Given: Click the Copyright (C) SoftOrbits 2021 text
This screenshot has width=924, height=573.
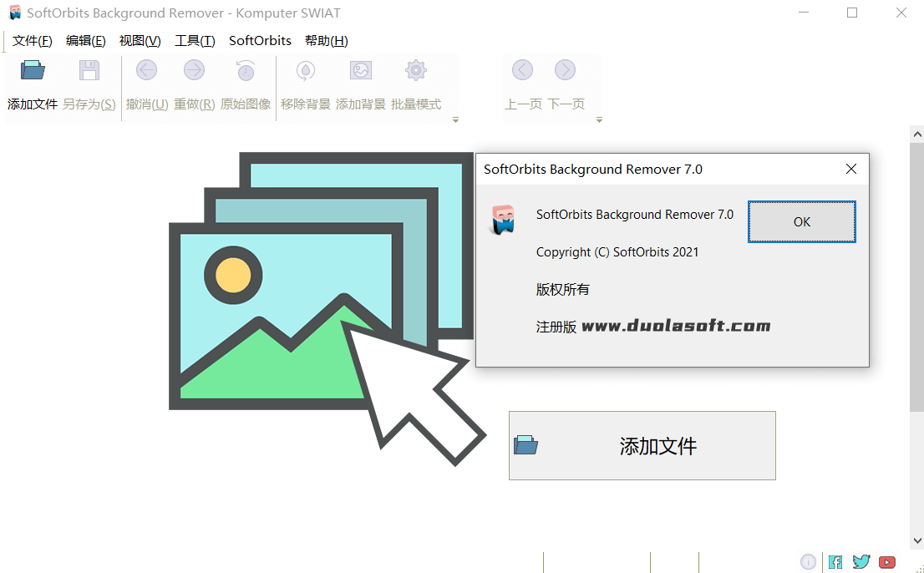Looking at the screenshot, I should 617,252.
